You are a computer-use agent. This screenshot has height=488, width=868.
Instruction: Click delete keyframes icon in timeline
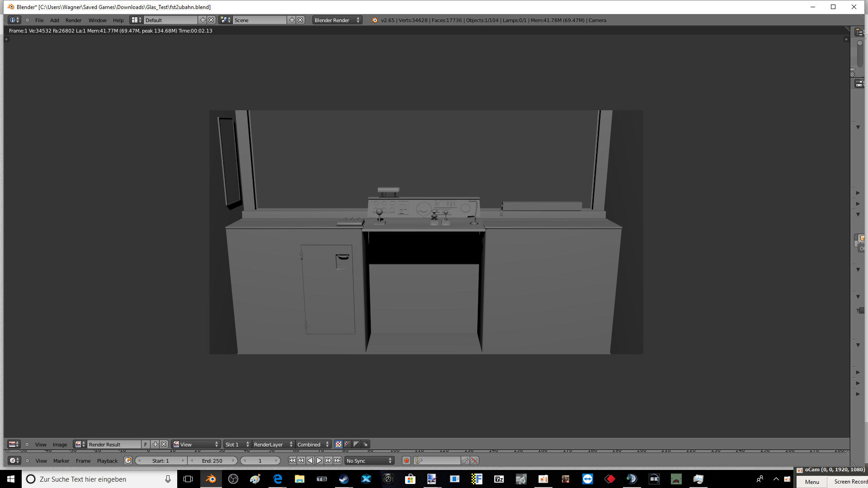coord(474,461)
